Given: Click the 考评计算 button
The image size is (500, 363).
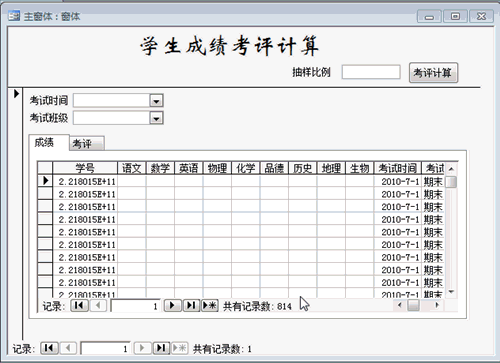Looking at the screenshot, I should 433,73.
